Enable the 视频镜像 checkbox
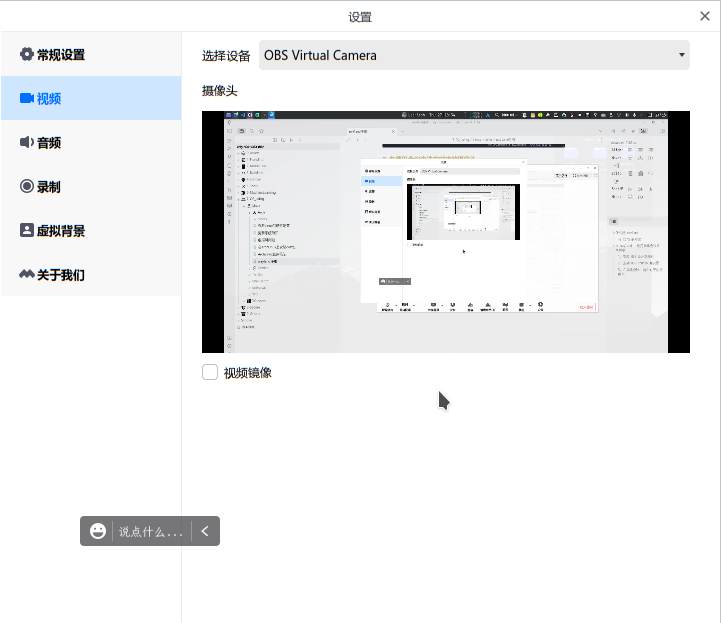The height and width of the screenshot is (623, 721). pyautogui.click(x=210, y=373)
